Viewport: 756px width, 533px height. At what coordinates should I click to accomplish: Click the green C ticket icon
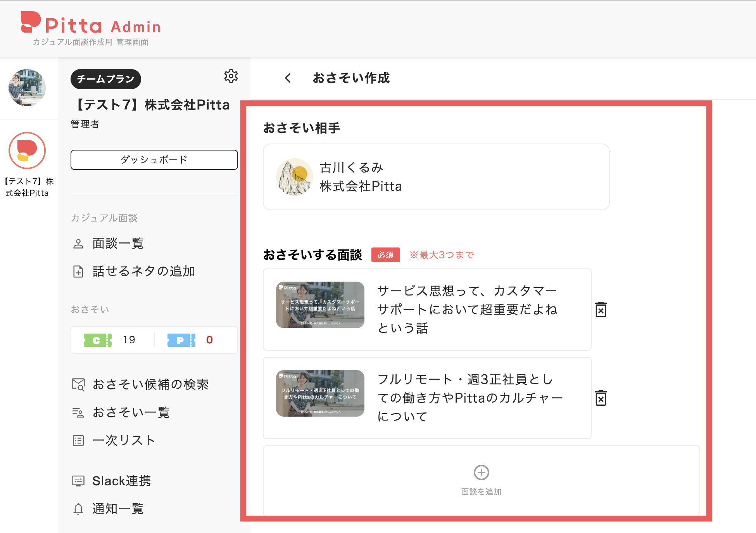[x=98, y=340]
